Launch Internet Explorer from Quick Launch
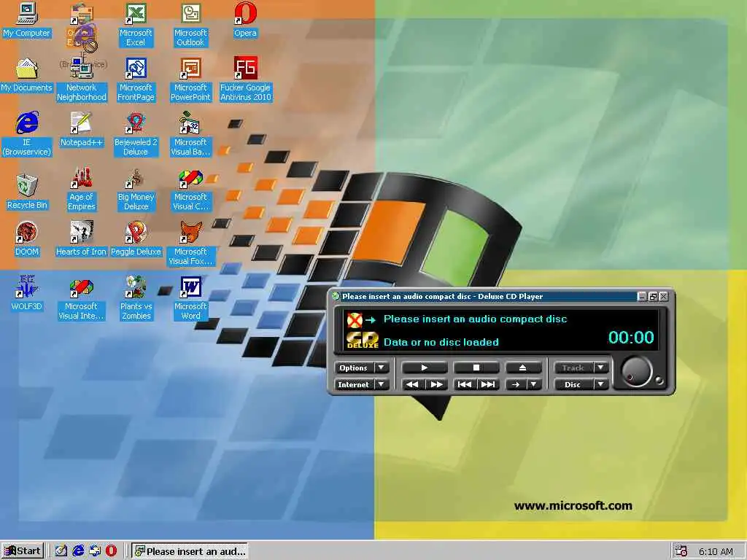 (78, 551)
